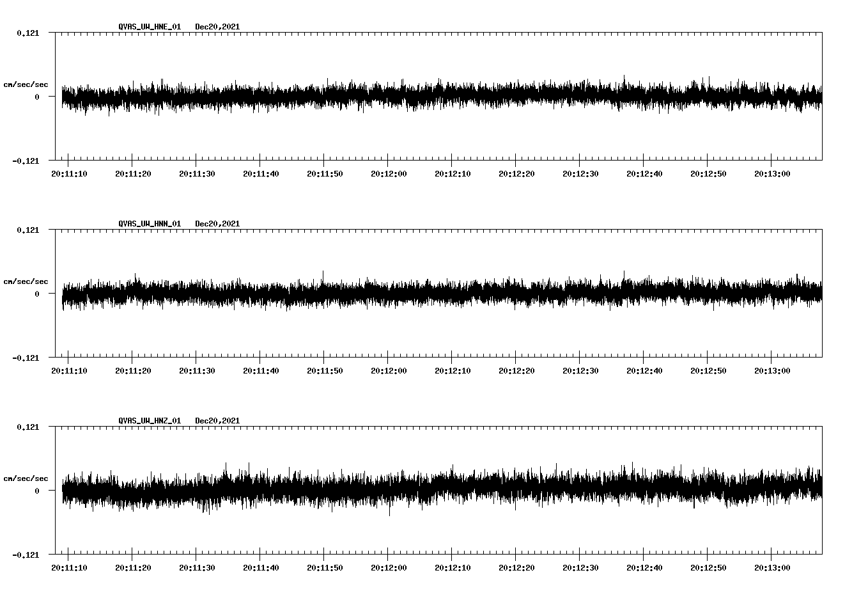Click the 20:11:20 time label under HNN plot

(x=133, y=370)
